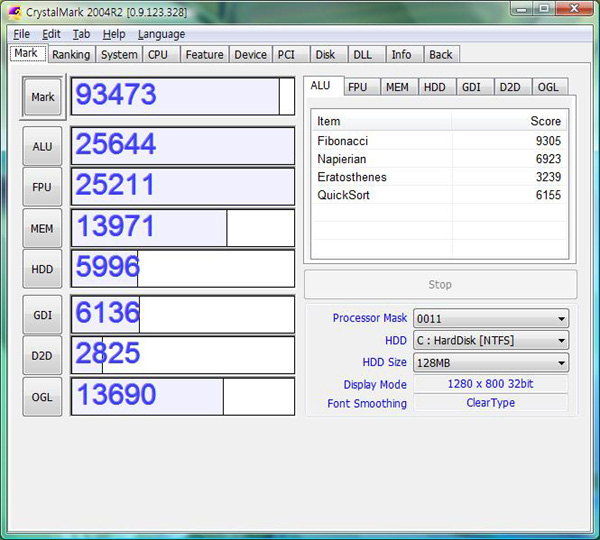Run all benchmarks with Mark button
The height and width of the screenshot is (540, 600).
(x=42, y=97)
